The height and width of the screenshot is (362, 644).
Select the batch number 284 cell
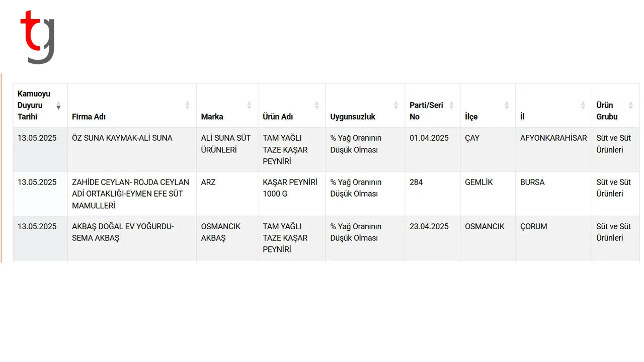(433, 194)
